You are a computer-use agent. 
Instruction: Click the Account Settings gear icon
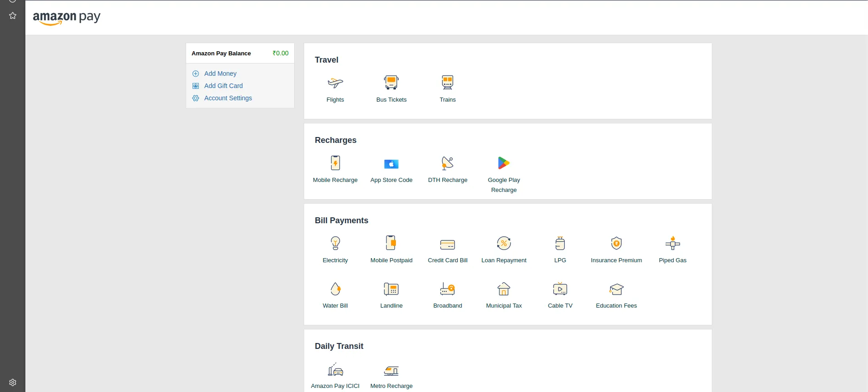click(196, 98)
